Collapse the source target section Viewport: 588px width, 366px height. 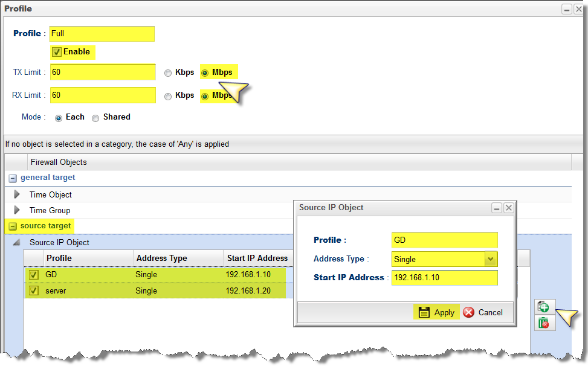pos(13,226)
